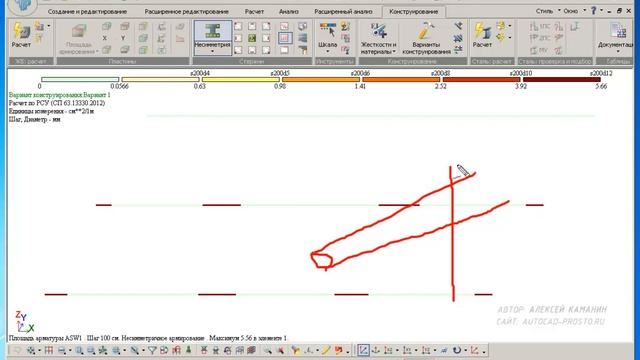The width and height of the screenshot is (640, 360).
Task: Open the Создание и редактирование tab
Action: click(x=87, y=11)
